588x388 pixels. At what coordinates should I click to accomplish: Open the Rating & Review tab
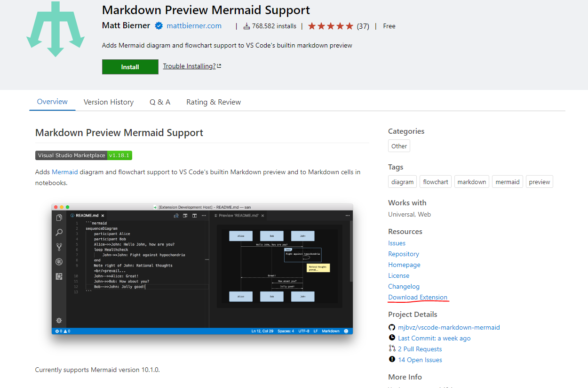[x=214, y=102]
